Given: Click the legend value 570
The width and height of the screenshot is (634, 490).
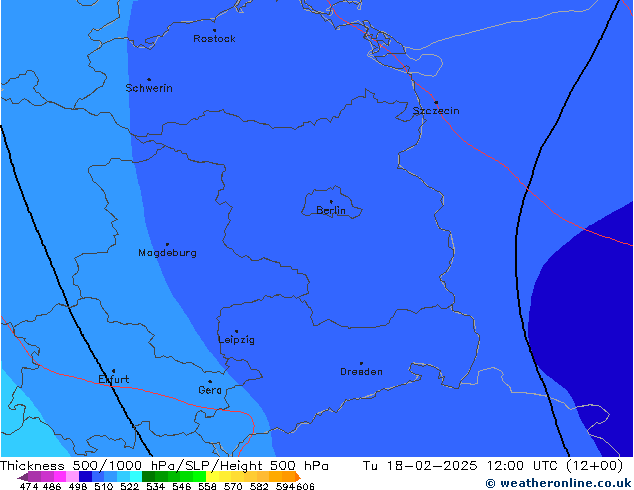Looking at the screenshot, I should pyautogui.click(x=233, y=486).
